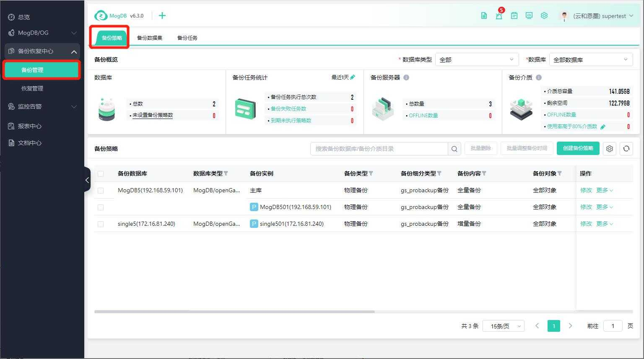Click the P icon of MogDB501 instance
644x359 pixels.
tap(254, 207)
